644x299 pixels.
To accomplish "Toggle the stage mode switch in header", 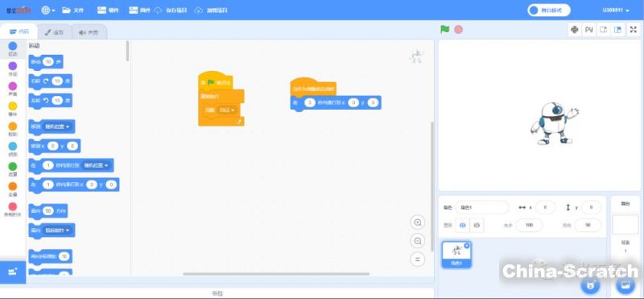I will click(549, 10).
